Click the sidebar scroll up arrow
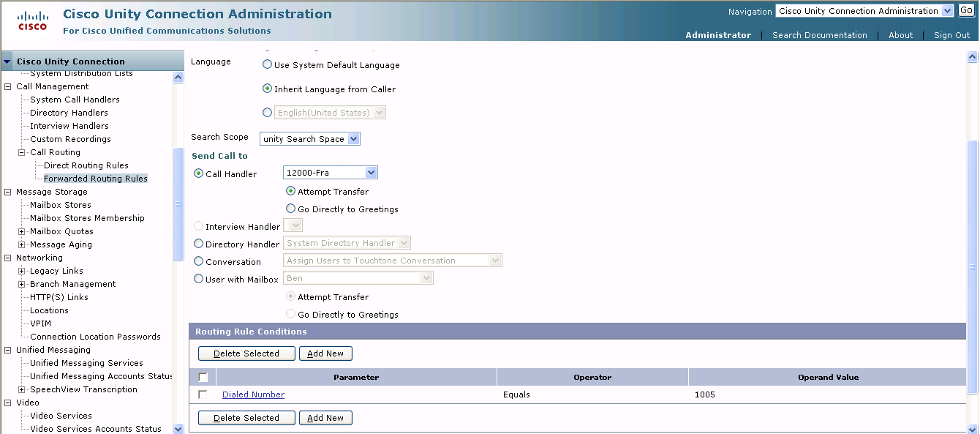 click(178, 77)
